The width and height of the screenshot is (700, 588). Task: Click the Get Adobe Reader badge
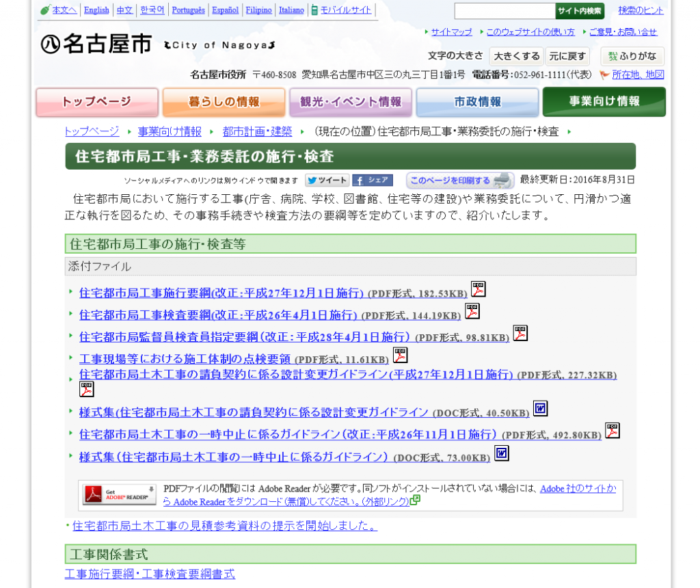(119, 494)
